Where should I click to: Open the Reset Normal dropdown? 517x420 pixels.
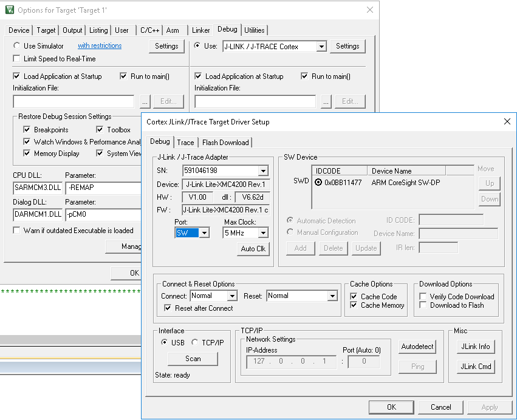point(333,296)
